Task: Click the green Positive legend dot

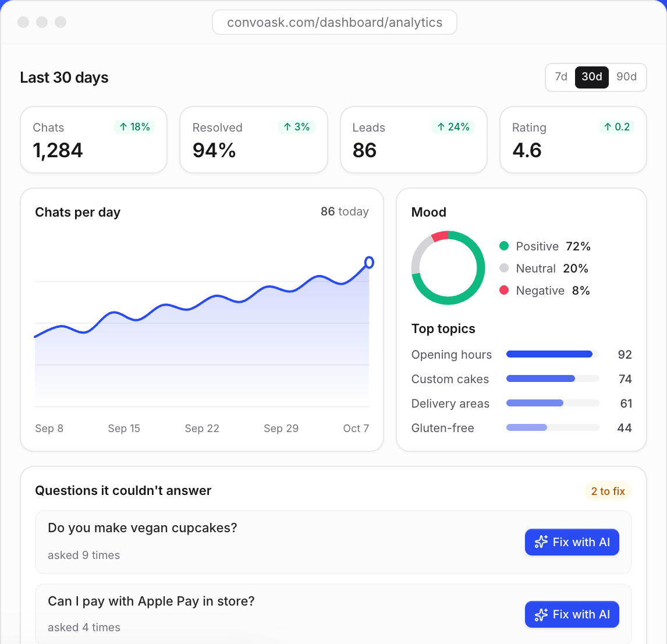Action: pyautogui.click(x=504, y=246)
